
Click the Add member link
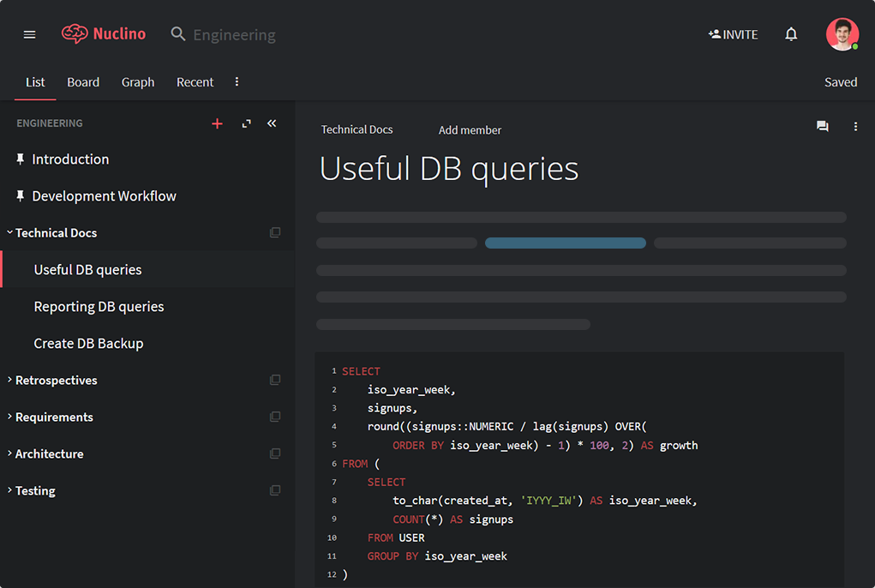click(470, 130)
